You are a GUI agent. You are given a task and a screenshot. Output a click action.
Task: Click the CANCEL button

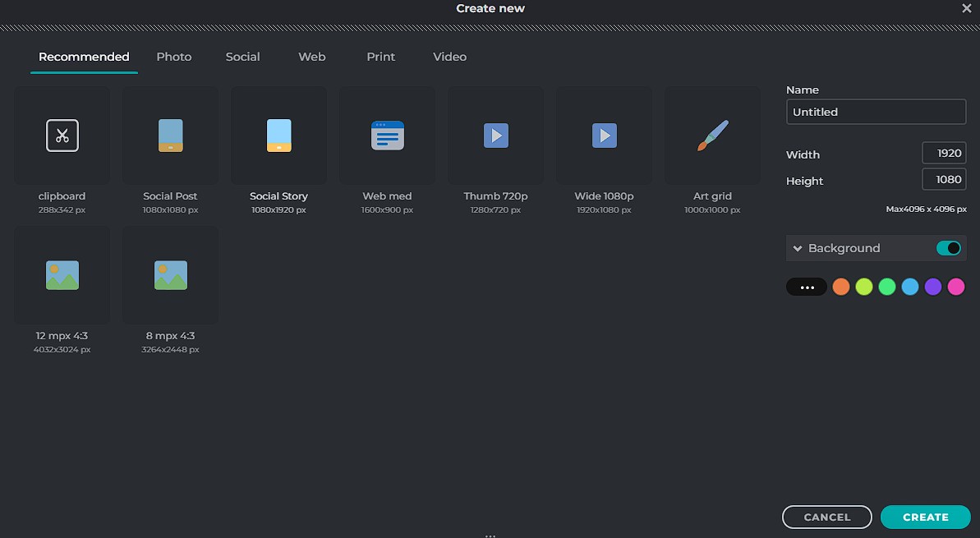pos(827,517)
